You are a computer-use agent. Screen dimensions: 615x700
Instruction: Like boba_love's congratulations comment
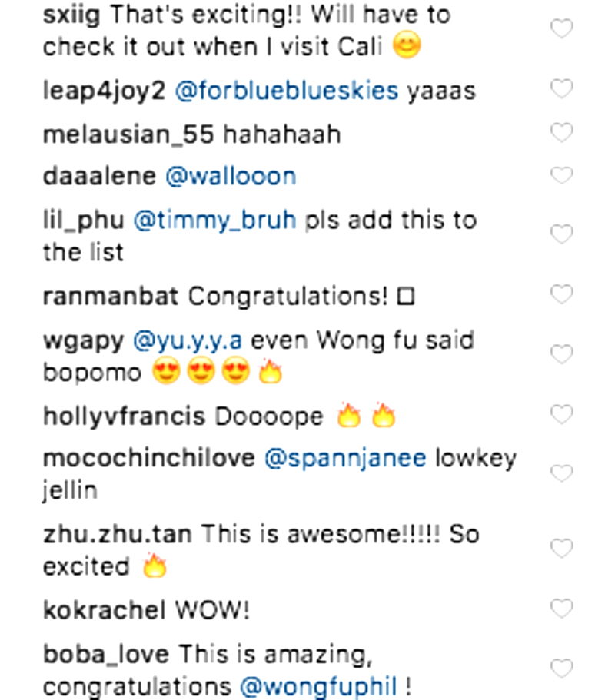(561, 668)
